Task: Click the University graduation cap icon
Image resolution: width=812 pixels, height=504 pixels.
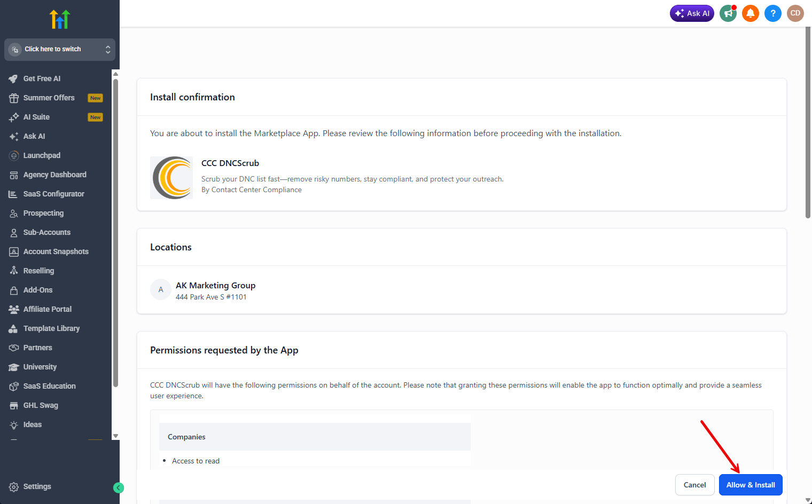Action: 14,367
